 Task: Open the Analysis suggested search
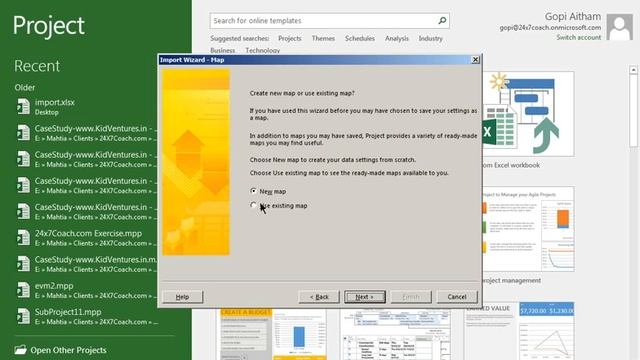396,38
